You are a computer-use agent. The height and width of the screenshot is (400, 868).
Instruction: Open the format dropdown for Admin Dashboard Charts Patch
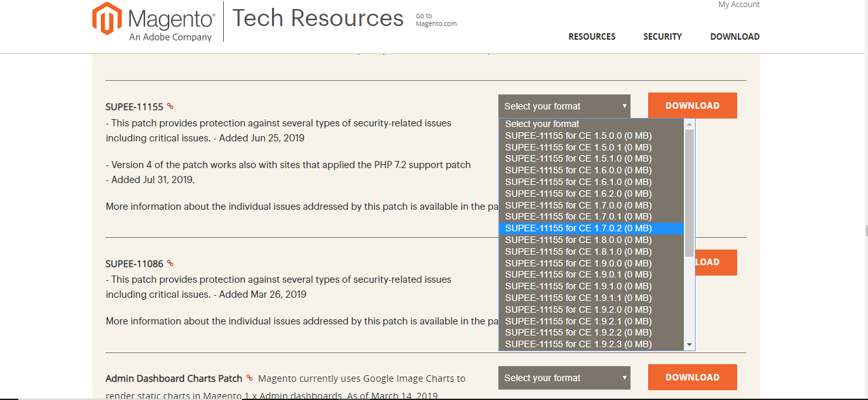[564, 377]
